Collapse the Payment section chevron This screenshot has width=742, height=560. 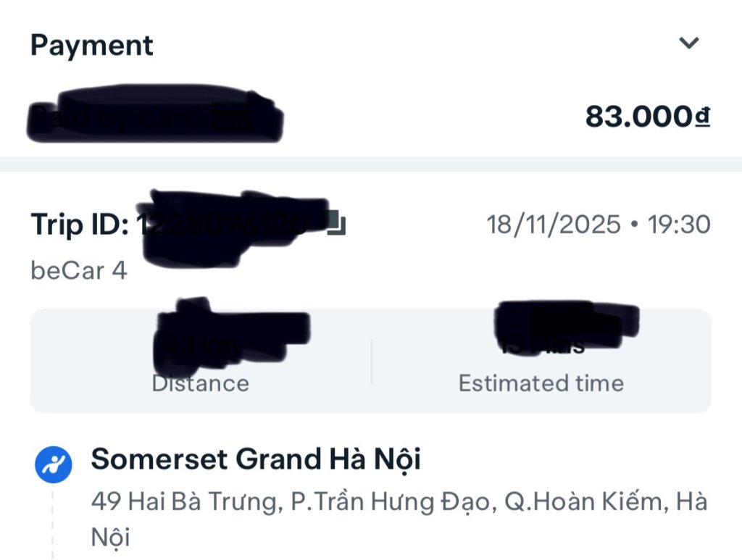pyautogui.click(x=688, y=43)
